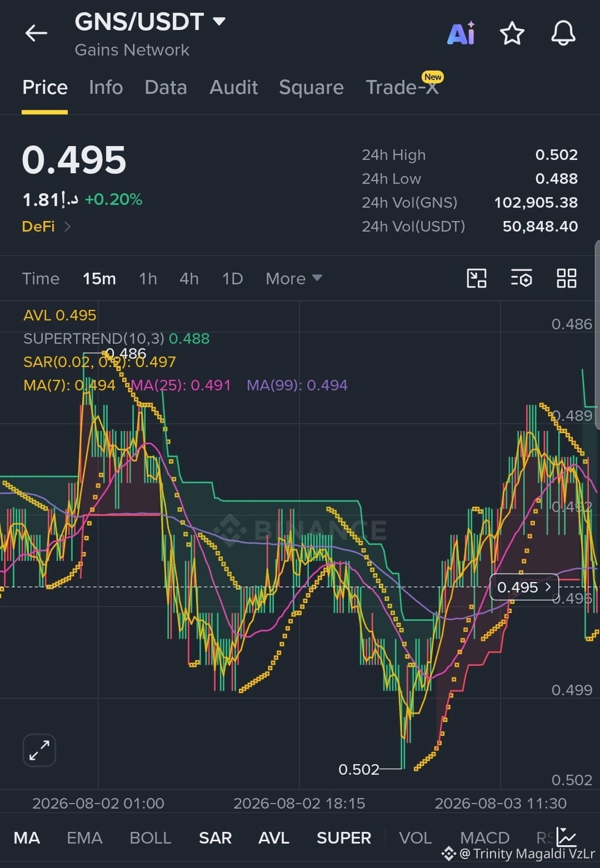Tap the large 0.495 last price
The image size is (600, 868).
tap(74, 160)
